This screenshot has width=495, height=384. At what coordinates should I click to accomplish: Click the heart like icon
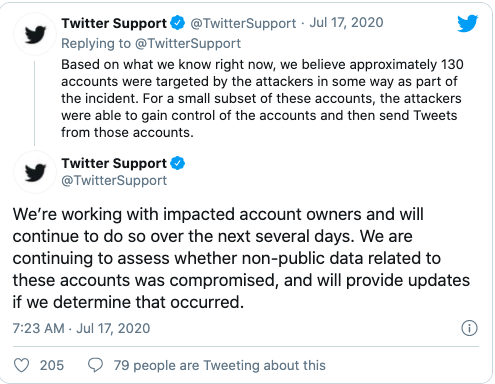coord(21,365)
